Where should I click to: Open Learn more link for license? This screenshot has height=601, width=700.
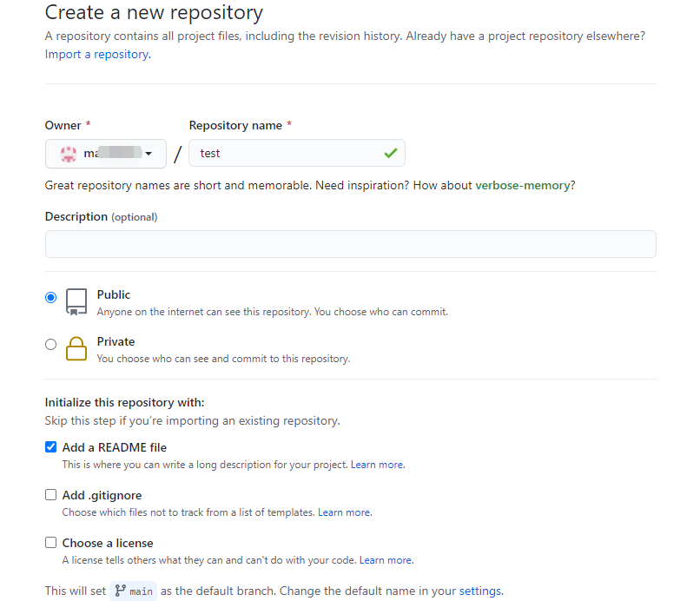coord(386,560)
